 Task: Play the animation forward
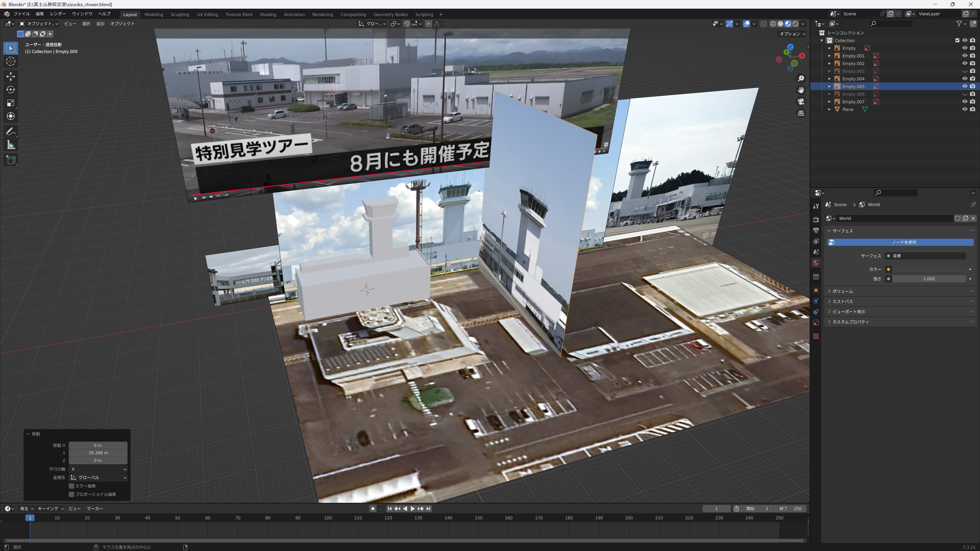click(x=413, y=509)
